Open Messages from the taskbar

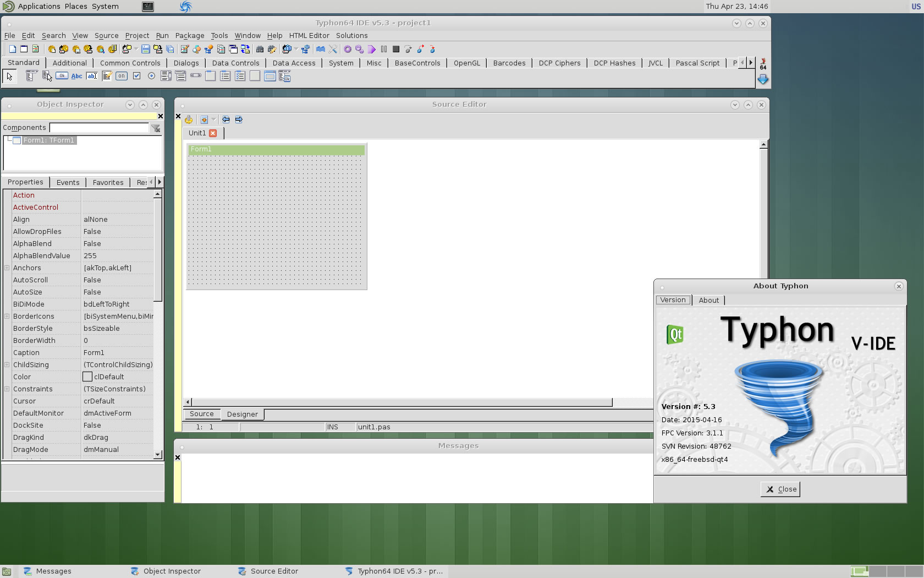point(47,571)
